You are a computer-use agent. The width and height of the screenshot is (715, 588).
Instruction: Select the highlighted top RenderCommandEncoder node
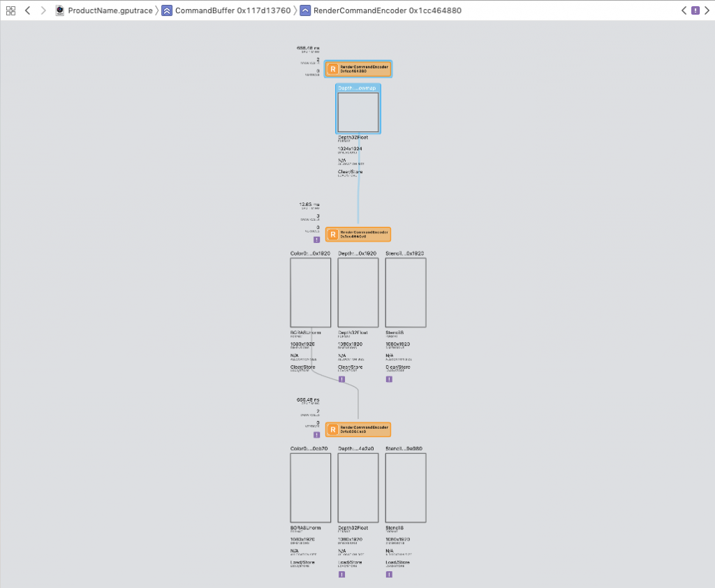coord(358,68)
